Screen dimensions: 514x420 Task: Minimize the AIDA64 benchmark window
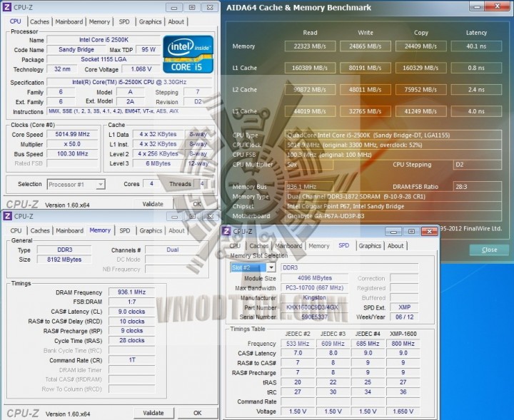point(477,6)
